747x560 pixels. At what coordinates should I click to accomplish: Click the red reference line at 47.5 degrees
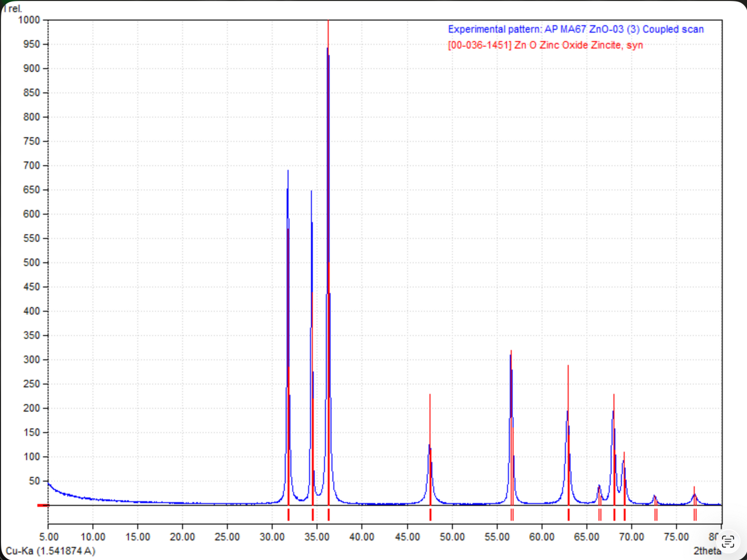[430, 448]
